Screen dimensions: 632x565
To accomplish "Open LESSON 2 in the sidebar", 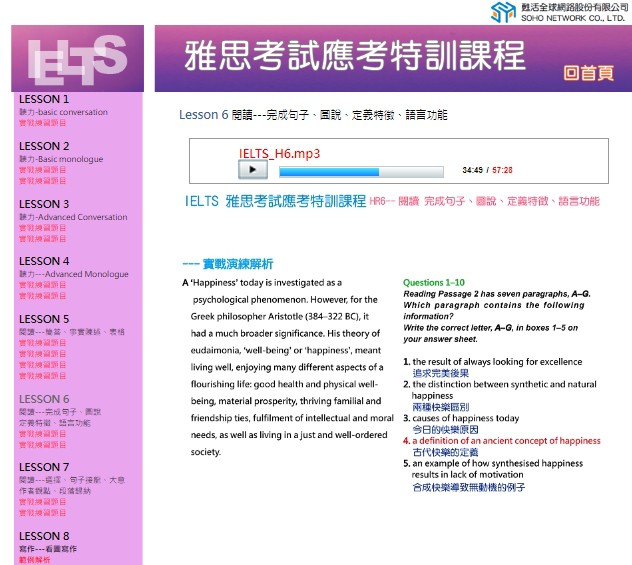I will coord(44,146).
